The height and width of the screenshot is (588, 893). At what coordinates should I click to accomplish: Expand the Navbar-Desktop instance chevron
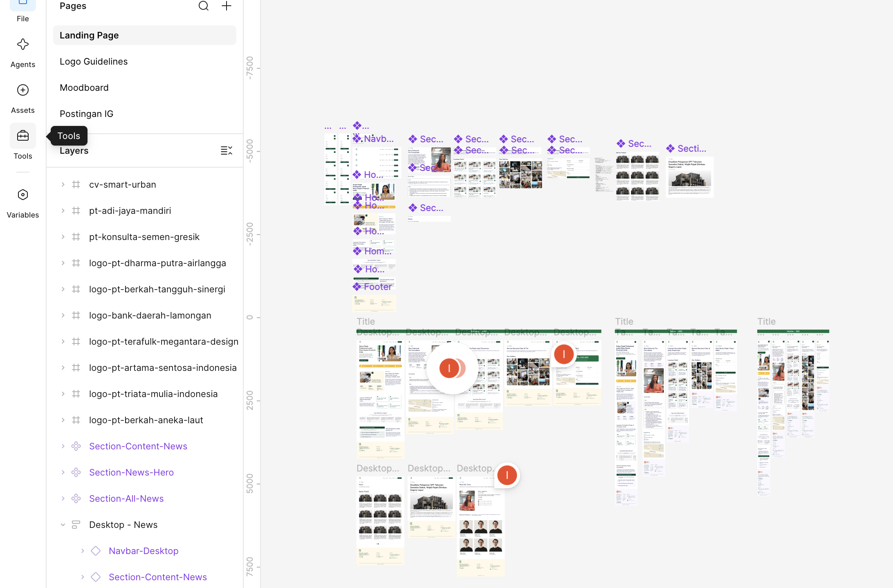pyautogui.click(x=83, y=551)
